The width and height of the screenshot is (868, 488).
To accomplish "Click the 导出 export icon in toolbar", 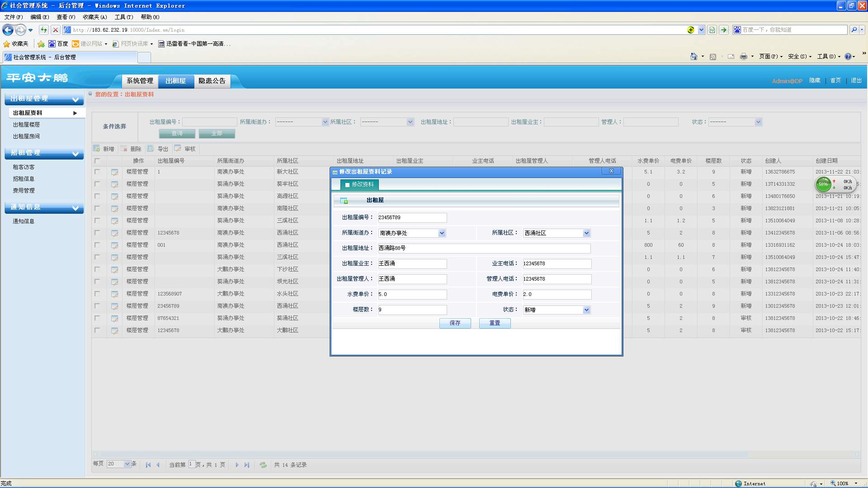I will coord(151,148).
